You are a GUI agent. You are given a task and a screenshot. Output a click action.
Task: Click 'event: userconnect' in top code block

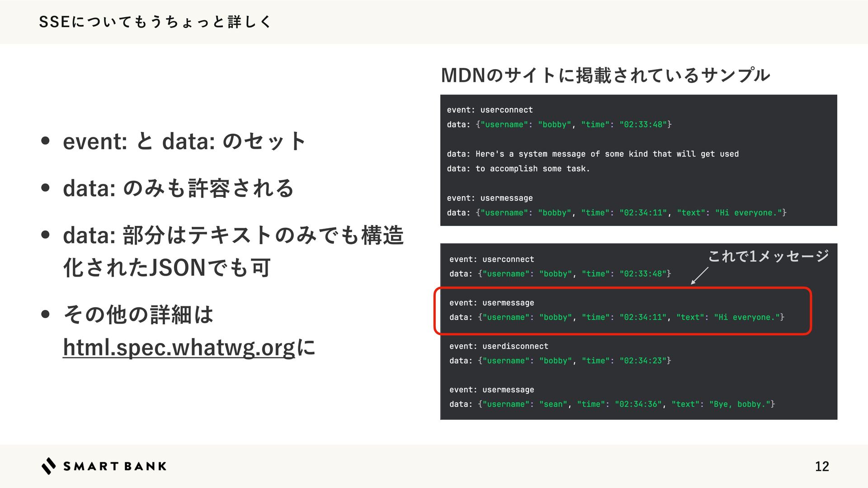(490, 110)
